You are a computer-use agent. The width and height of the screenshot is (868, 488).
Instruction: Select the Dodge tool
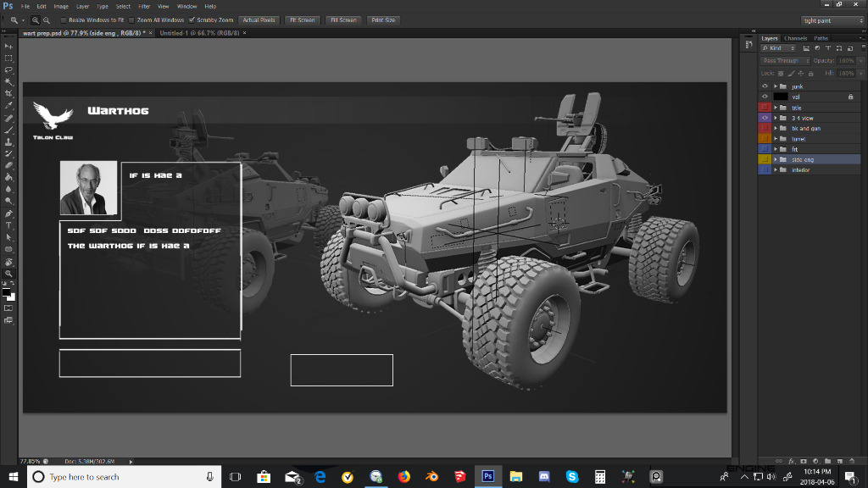[8, 201]
